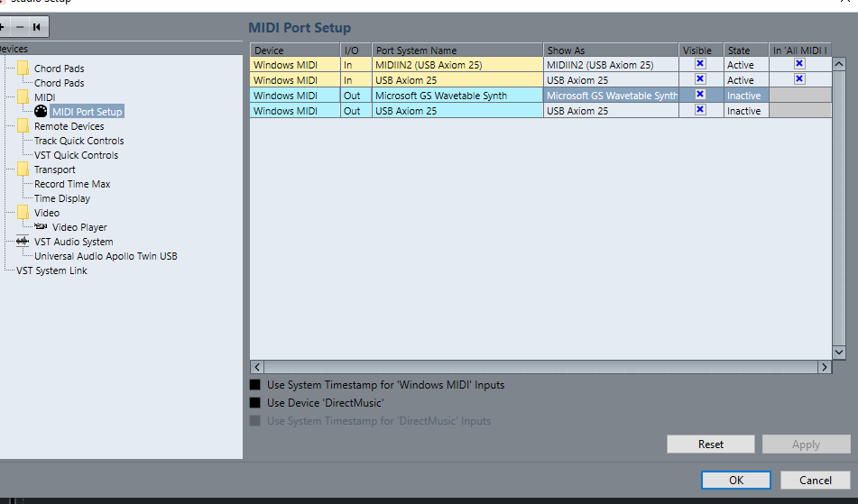This screenshot has width=858, height=504.
Task: Click the Reset button
Action: [x=710, y=444]
